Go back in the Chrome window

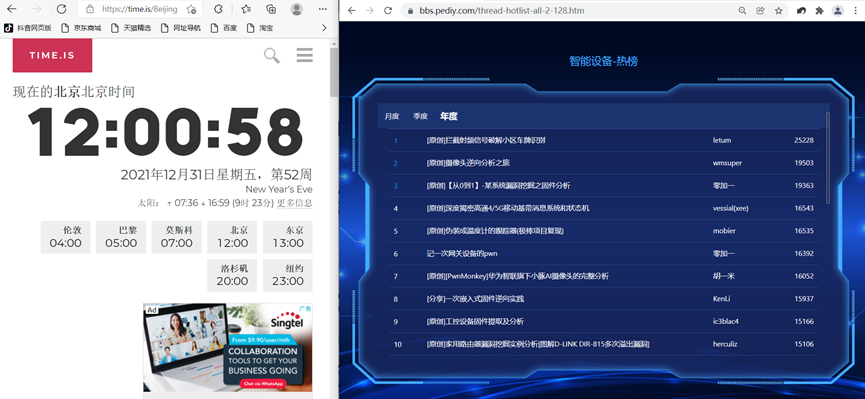(x=351, y=10)
